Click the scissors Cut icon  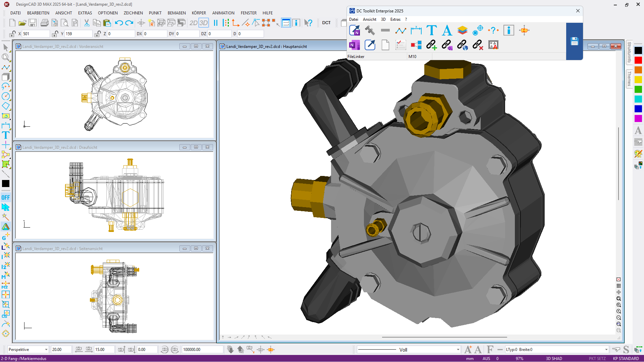pos(87,23)
